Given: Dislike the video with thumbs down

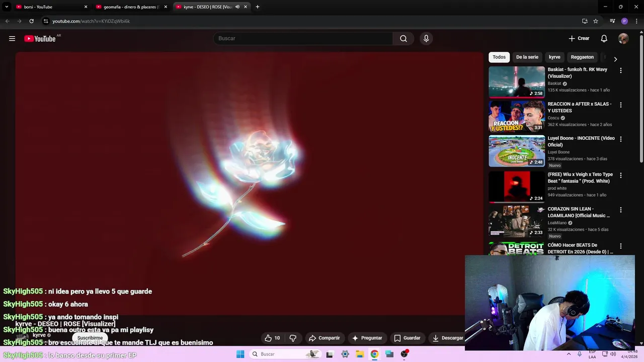Looking at the screenshot, I should [293, 338].
